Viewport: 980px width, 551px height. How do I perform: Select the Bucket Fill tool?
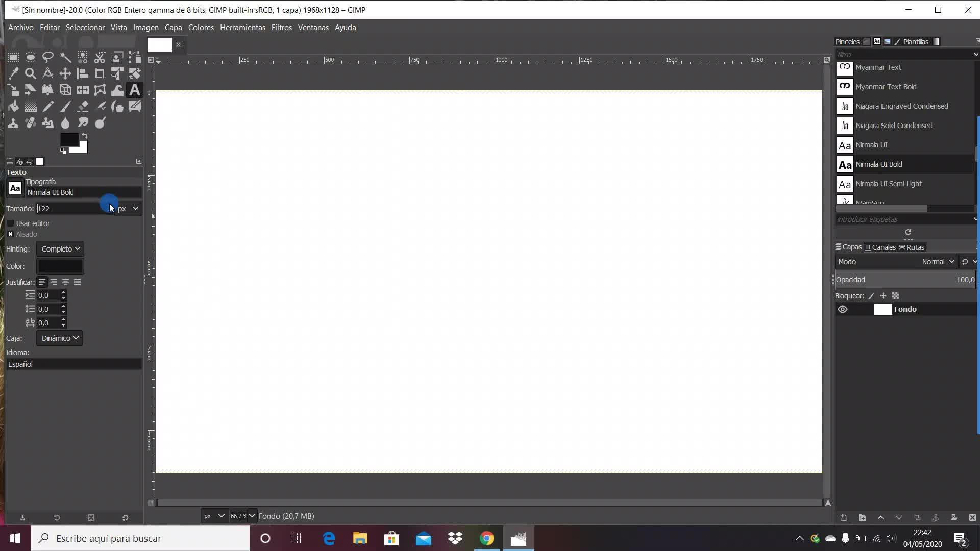tap(13, 107)
